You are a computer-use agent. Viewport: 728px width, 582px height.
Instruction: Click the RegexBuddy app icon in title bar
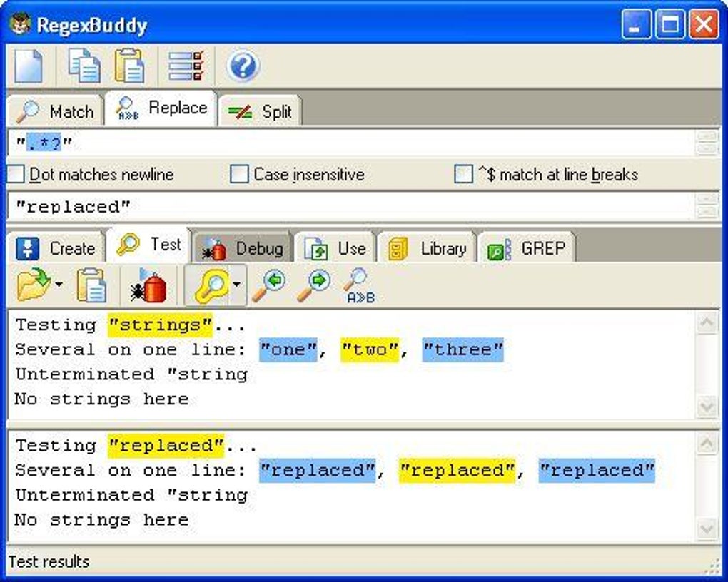20,24
